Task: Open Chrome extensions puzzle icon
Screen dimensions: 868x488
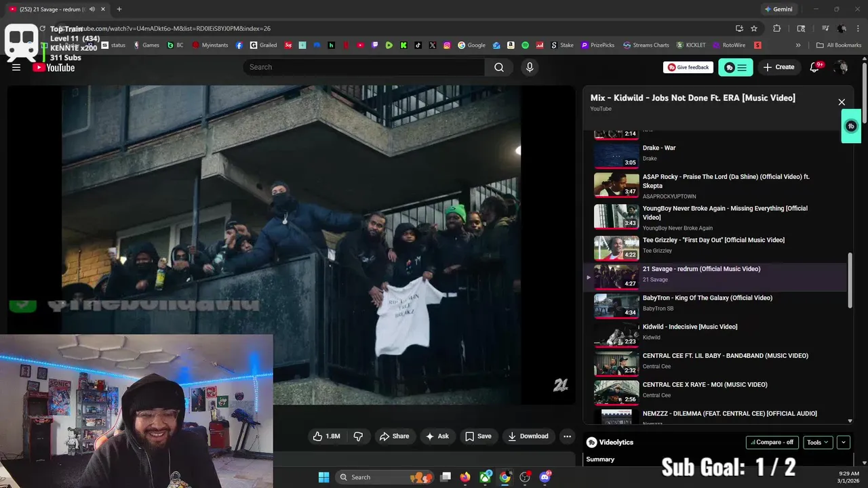Action: coord(777,28)
